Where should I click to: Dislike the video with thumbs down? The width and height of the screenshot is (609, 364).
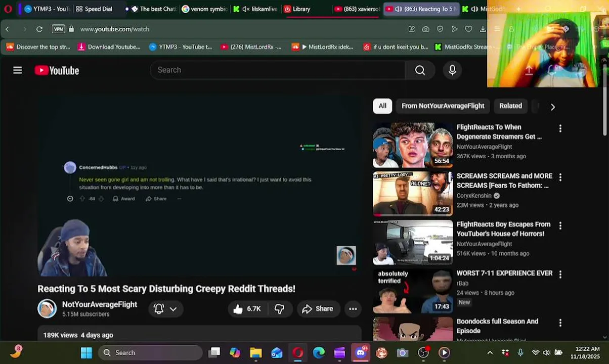(x=279, y=309)
